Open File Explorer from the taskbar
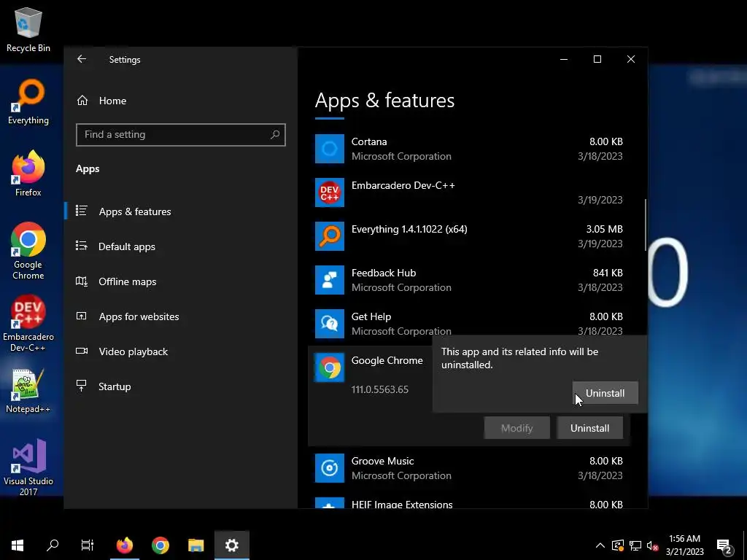747x560 pixels. point(196,545)
